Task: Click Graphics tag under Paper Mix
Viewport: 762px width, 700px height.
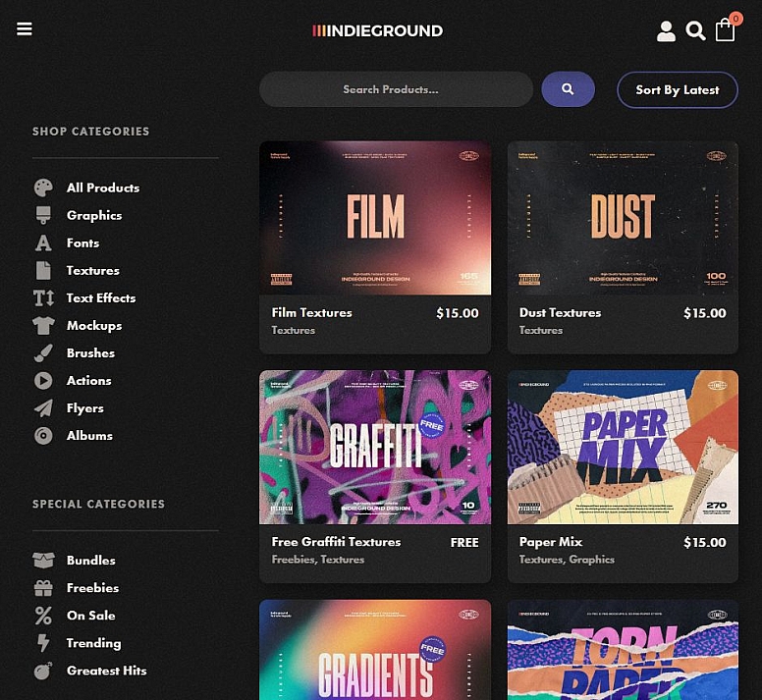Action: [591, 560]
